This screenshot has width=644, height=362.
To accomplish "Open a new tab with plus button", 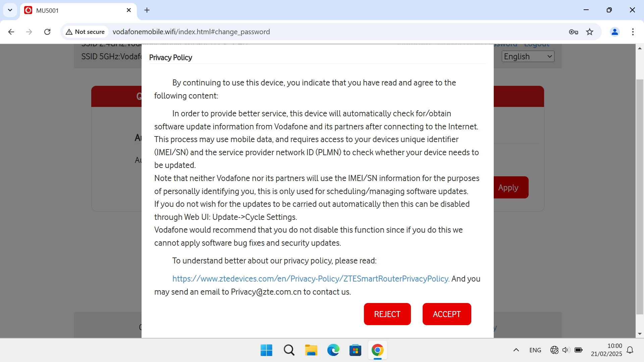I will coord(147,10).
